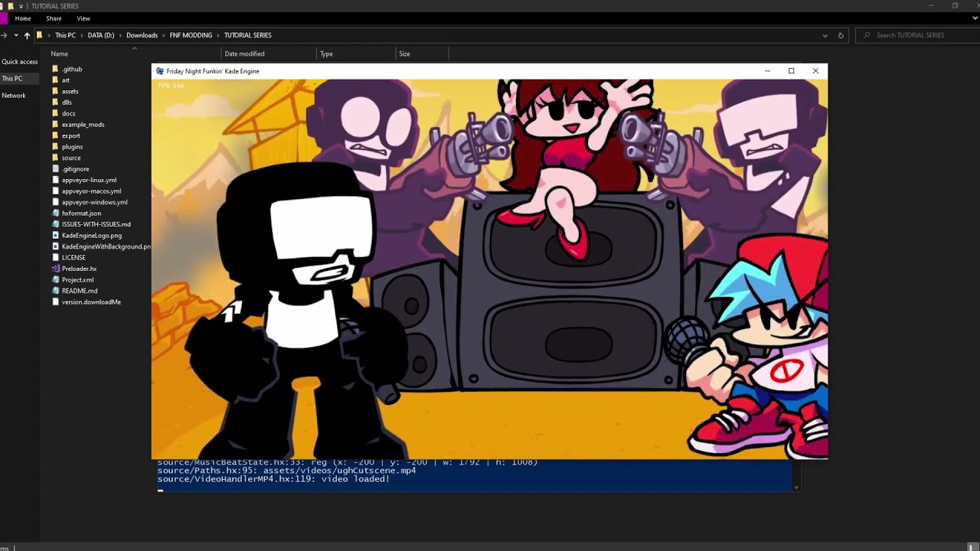This screenshot has width=980, height=551.
Task: Go forward with the Forward arrow
Action: pyautogui.click(x=5, y=35)
